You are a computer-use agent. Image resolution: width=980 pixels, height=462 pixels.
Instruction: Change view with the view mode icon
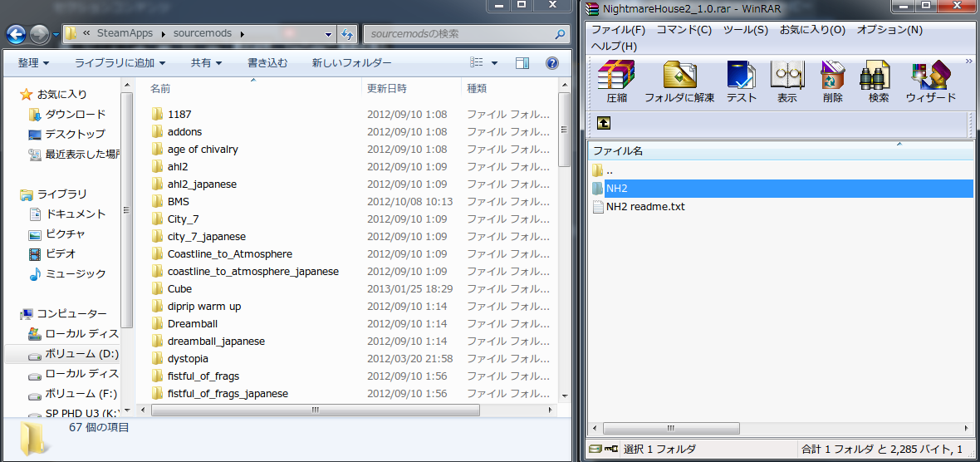tap(477, 62)
